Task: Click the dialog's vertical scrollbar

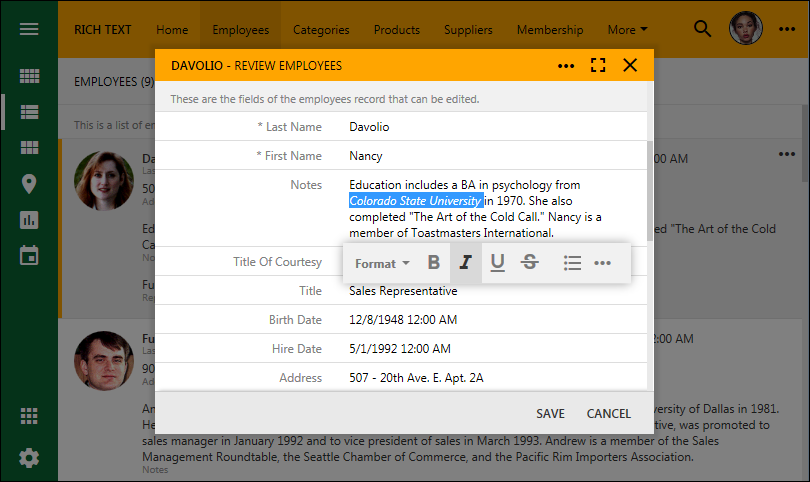Action: click(650, 191)
